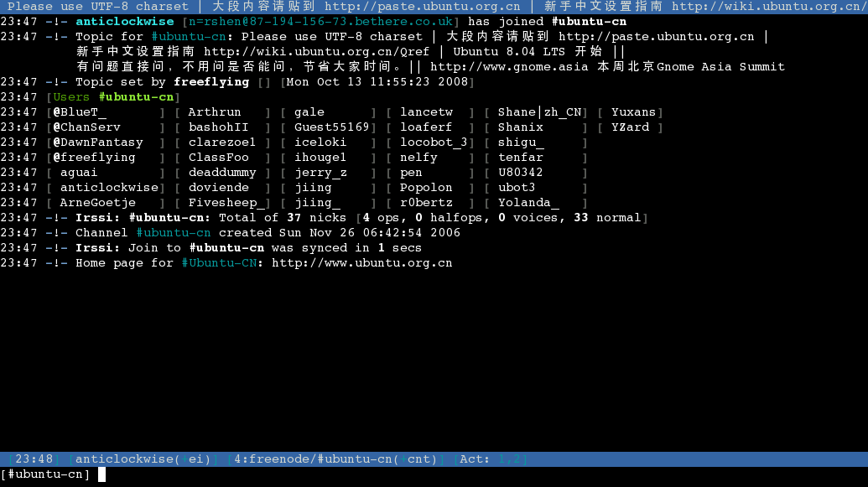The image size is (868, 487).
Task: Select the nick @DawnFantasy
Action: (98, 142)
